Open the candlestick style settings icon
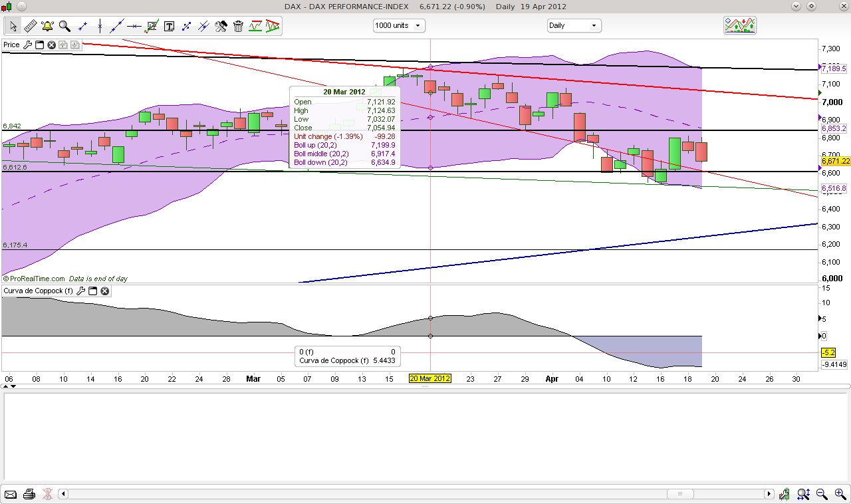The height and width of the screenshot is (504, 851). [x=785, y=494]
